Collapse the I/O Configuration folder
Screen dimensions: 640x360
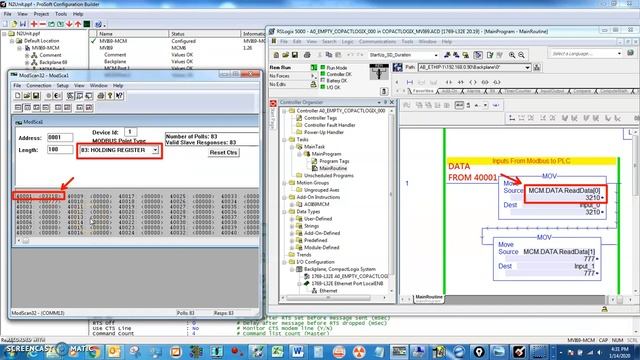[284, 262]
